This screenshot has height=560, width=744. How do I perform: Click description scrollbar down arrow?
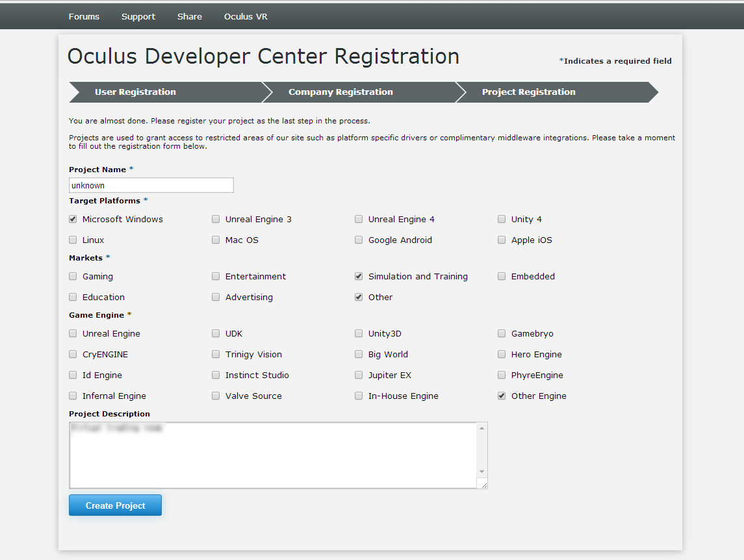[x=482, y=472]
